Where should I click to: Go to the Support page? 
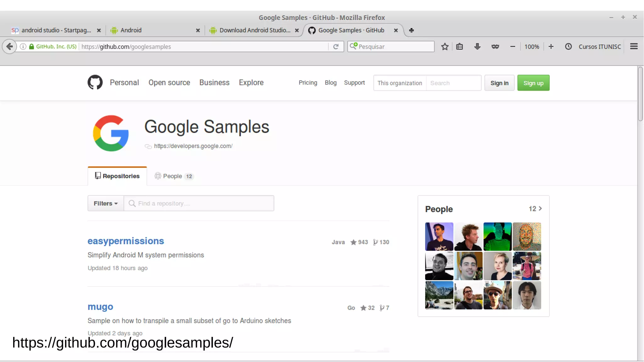[354, 82]
